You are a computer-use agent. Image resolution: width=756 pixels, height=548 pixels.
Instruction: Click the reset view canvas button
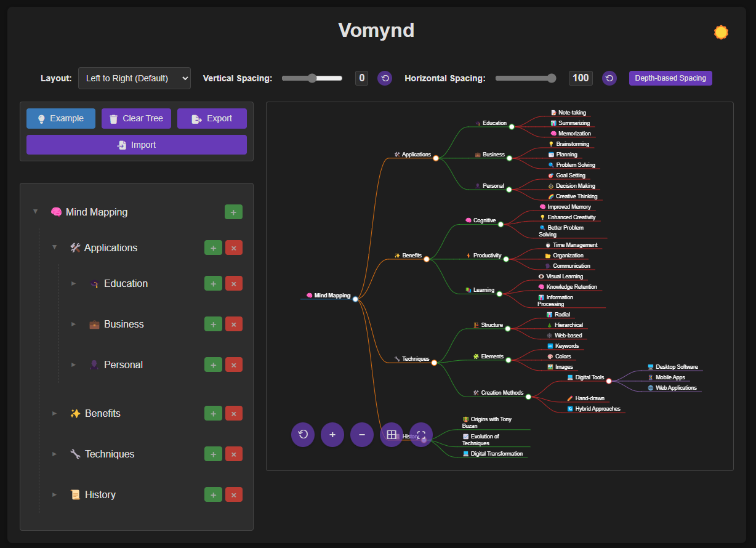303,435
